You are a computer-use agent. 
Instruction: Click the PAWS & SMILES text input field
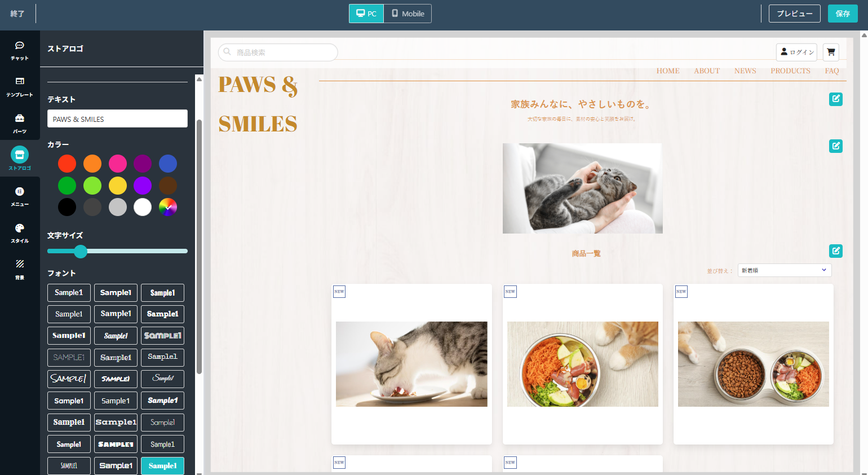pyautogui.click(x=117, y=118)
